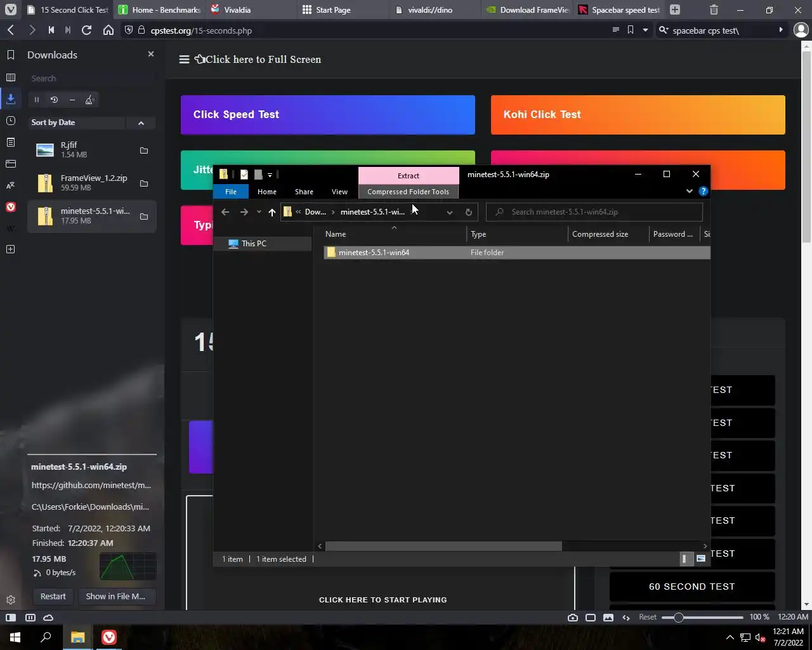Add a new web panel with plus icon

pos(11,249)
